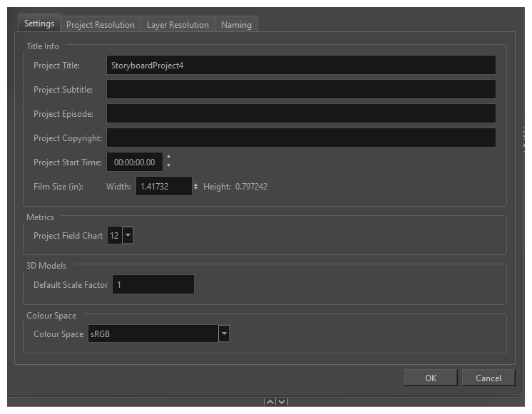Click the Project Subtitle input field
The height and width of the screenshot is (414, 532).
(301, 89)
